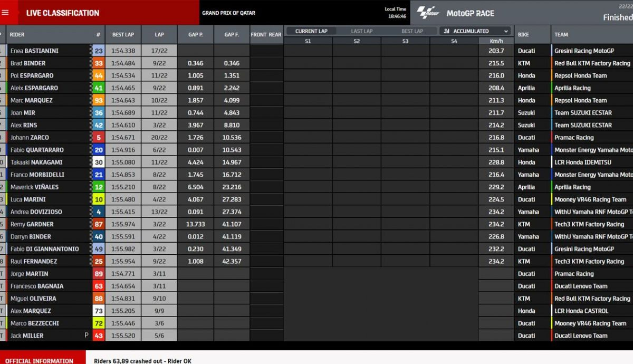
Task: Click lap count 20/22 for Zarco
Action: point(159,138)
